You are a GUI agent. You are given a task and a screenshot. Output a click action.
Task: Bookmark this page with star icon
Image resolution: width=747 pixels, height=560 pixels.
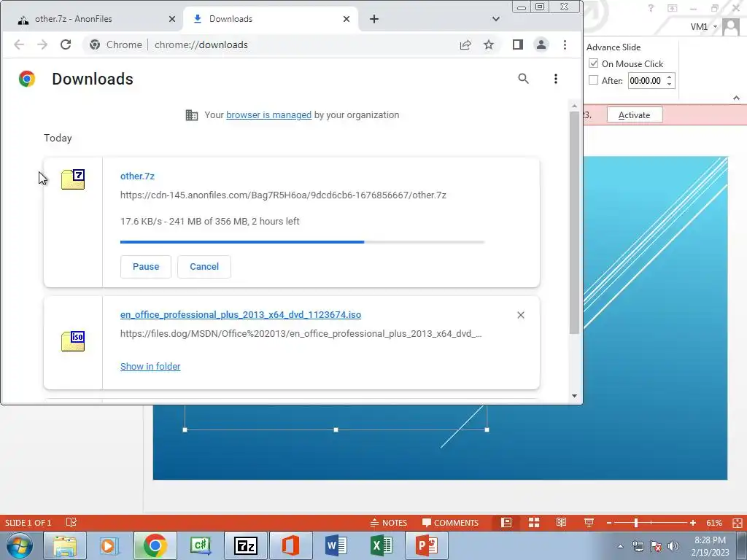(489, 44)
